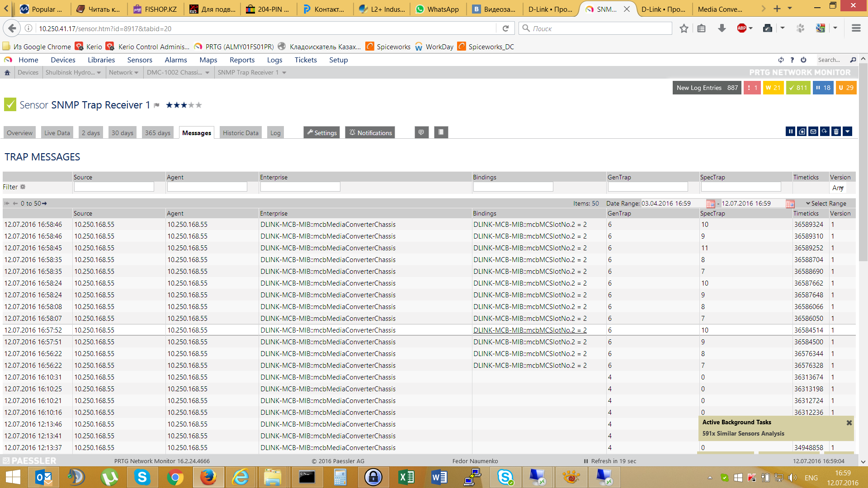Open the Notifications button
868x488 pixels.
pos(370,133)
